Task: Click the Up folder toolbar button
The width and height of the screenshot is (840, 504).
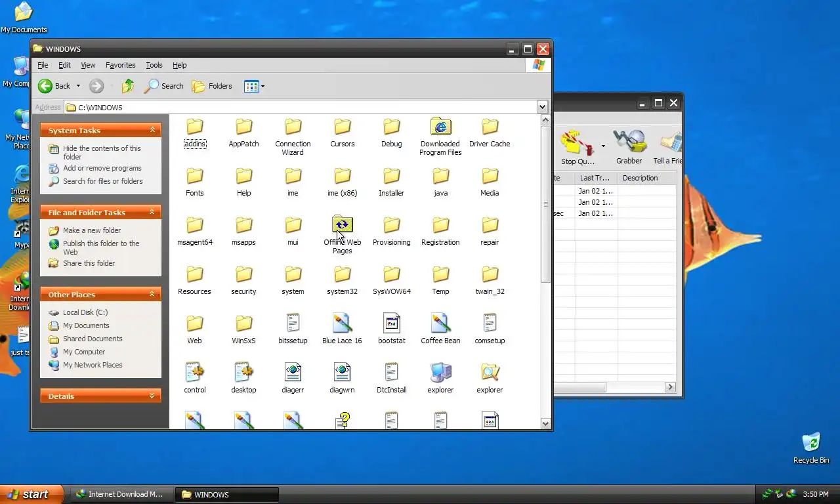Action: coord(128,86)
